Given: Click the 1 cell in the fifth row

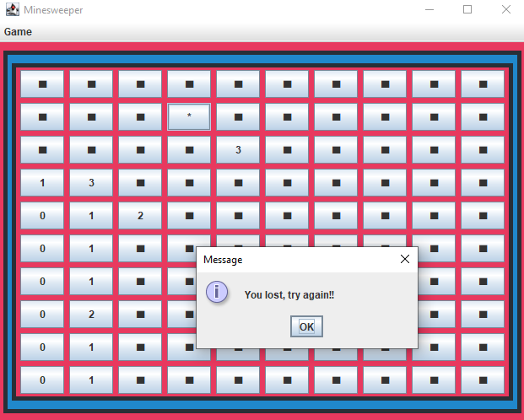Looking at the screenshot, I should tap(91, 216).
